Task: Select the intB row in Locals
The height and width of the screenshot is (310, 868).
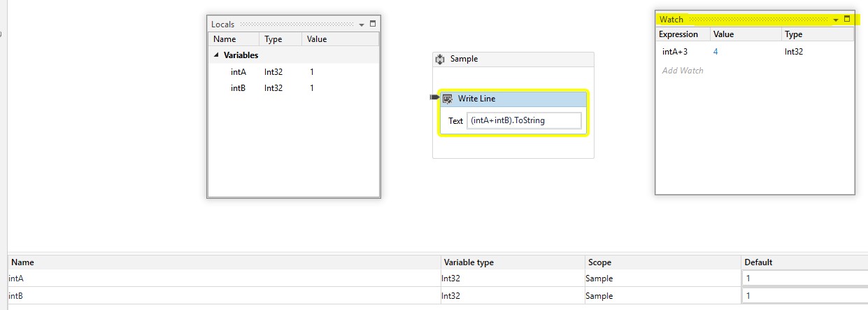Action: click(x=294, y=88)
